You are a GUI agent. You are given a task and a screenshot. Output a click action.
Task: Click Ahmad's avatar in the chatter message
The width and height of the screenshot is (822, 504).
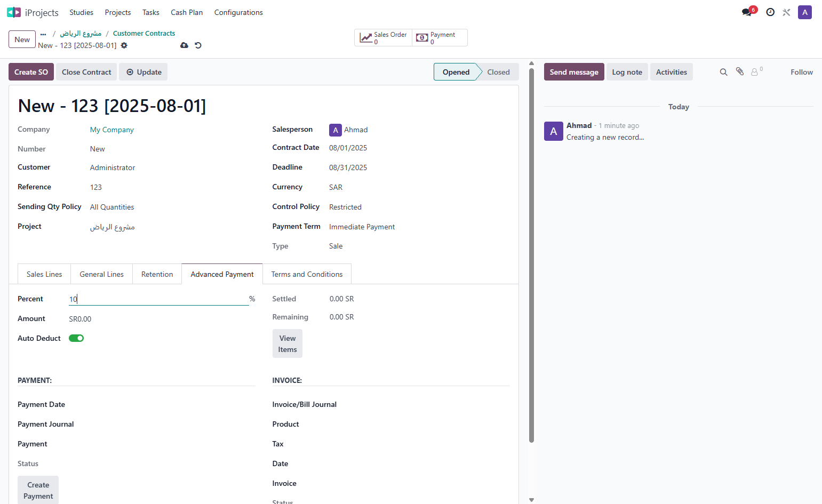554,131
